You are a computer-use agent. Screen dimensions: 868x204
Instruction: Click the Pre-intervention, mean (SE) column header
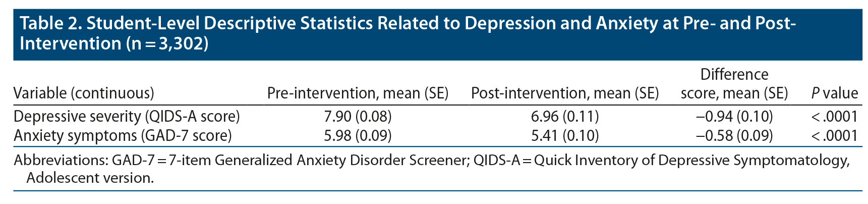click(358, 93)
